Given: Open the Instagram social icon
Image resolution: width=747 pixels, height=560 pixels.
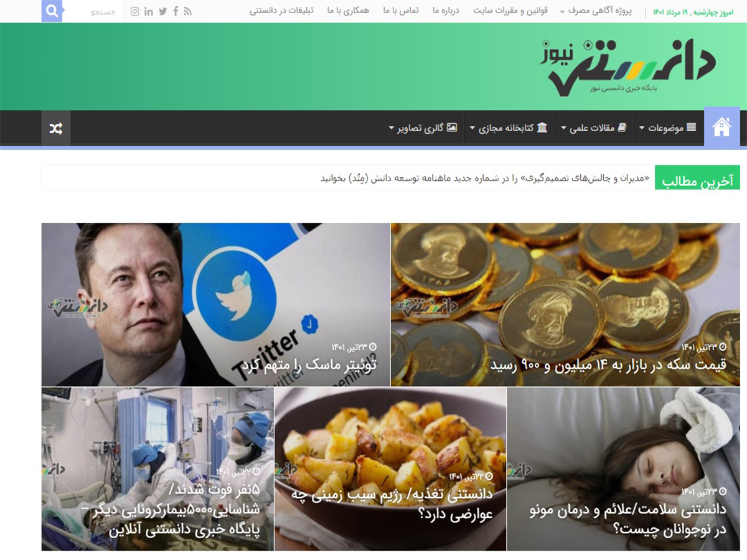Looking at the screenshot, I should tap(135, 11).
